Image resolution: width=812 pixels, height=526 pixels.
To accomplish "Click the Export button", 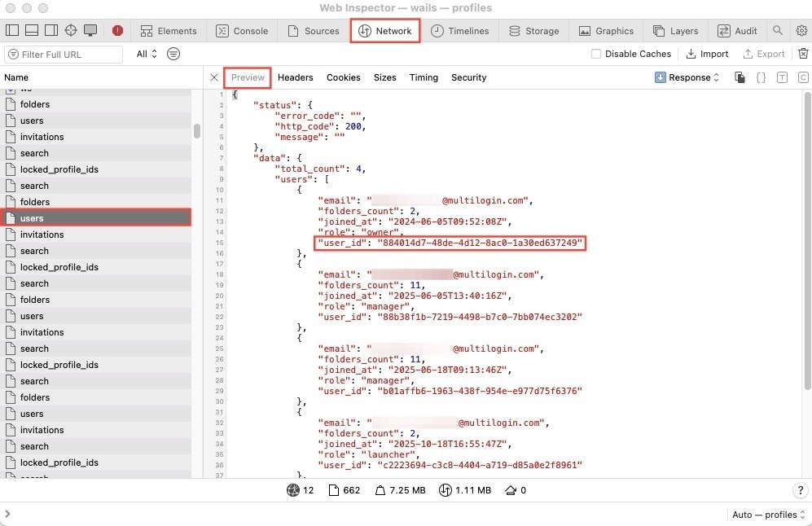I will 763,54.
